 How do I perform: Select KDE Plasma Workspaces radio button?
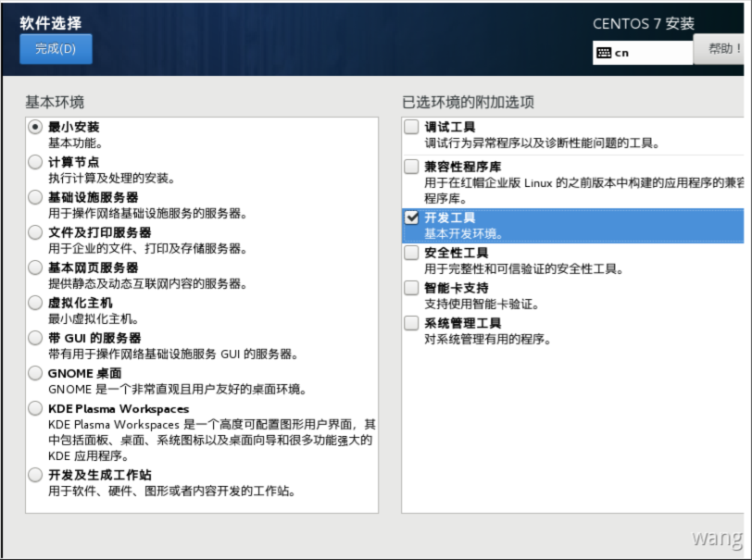35,408
